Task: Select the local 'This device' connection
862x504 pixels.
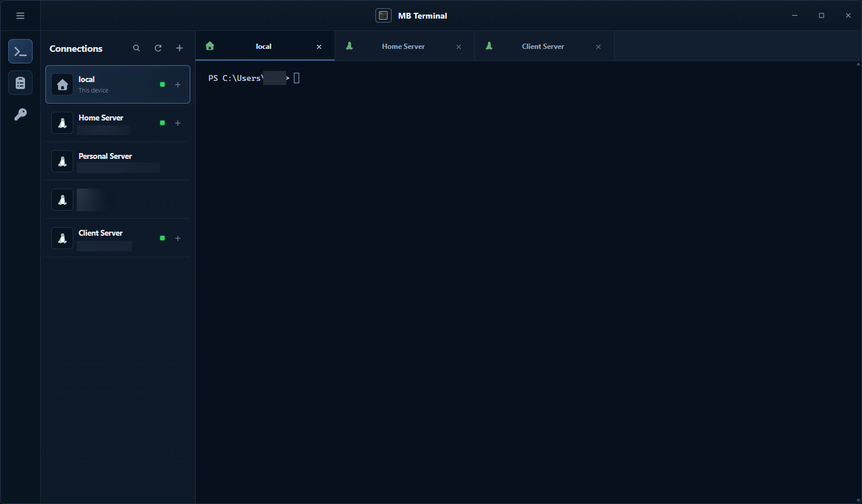Action: [118, 84]
